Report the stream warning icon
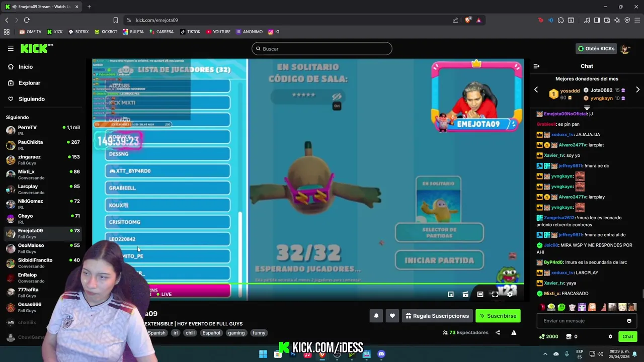 tap(514, 332)
